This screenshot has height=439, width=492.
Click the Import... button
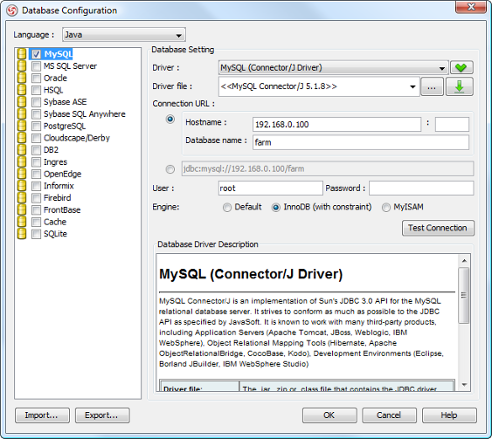(x=42, y=415)
